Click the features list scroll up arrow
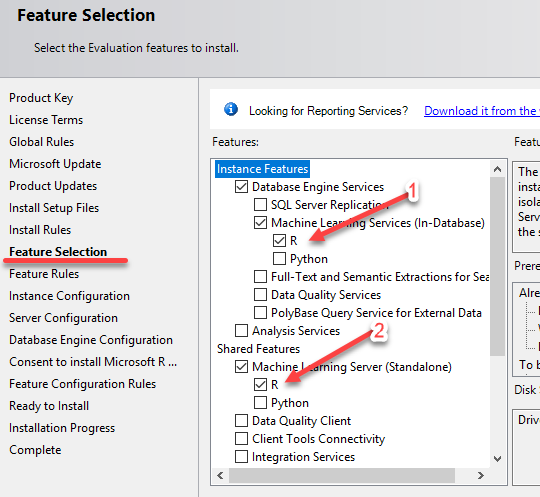Image resolution: width=540 pixels, height=497 pixels. click(497, 169)
